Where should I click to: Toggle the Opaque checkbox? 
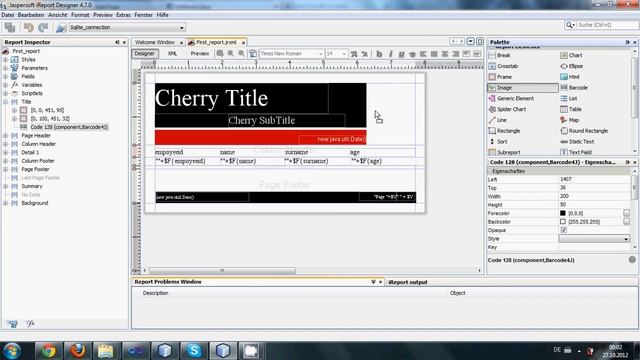[x=564, y=230]
